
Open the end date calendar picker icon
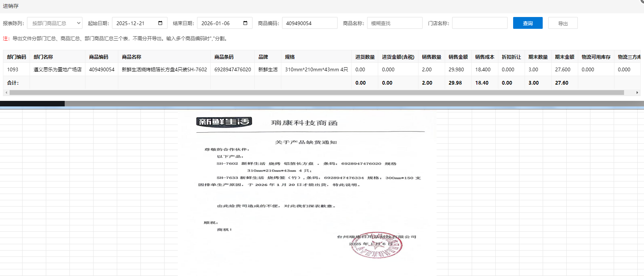click(x=245, y=23)
